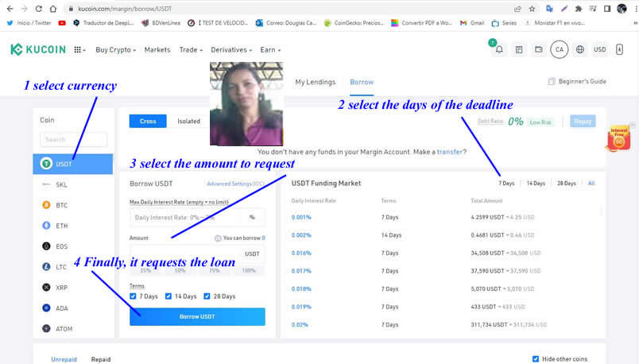Open the Repaid tab
The height and width of the screenshot is (364, 639).
(x=101, y=359)
